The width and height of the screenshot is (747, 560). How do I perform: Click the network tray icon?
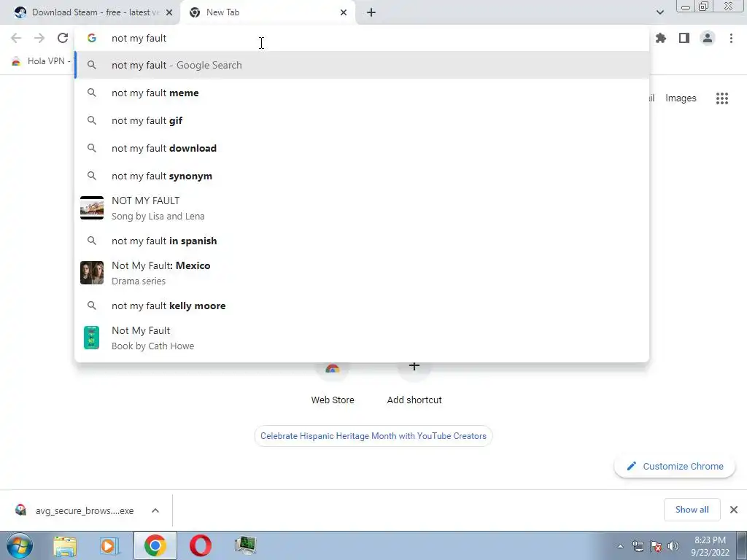[638, 547]
